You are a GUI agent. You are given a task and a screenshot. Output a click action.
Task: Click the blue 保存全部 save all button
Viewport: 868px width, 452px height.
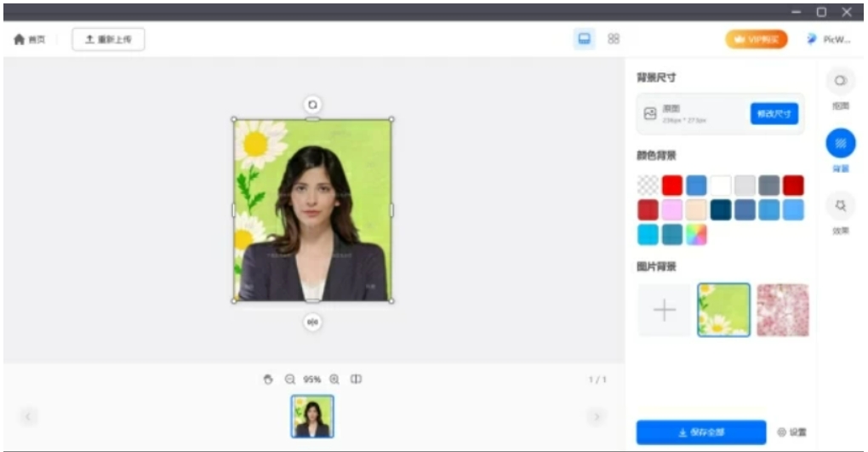(701, 432)
